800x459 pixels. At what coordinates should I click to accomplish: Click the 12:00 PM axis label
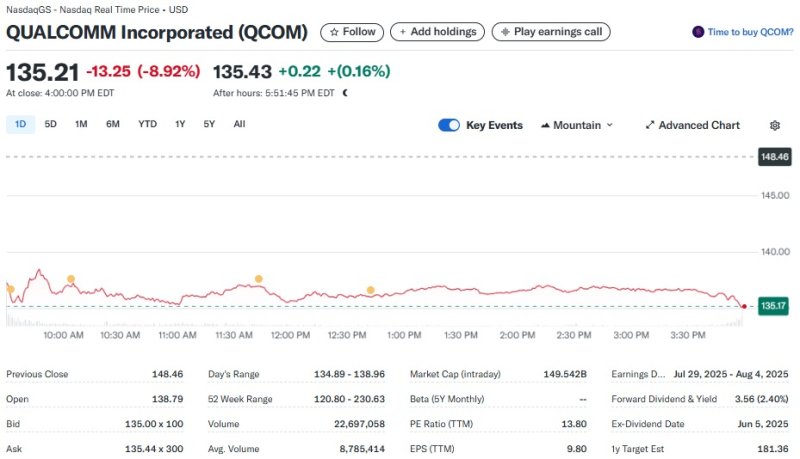click(x=290, y=335)
